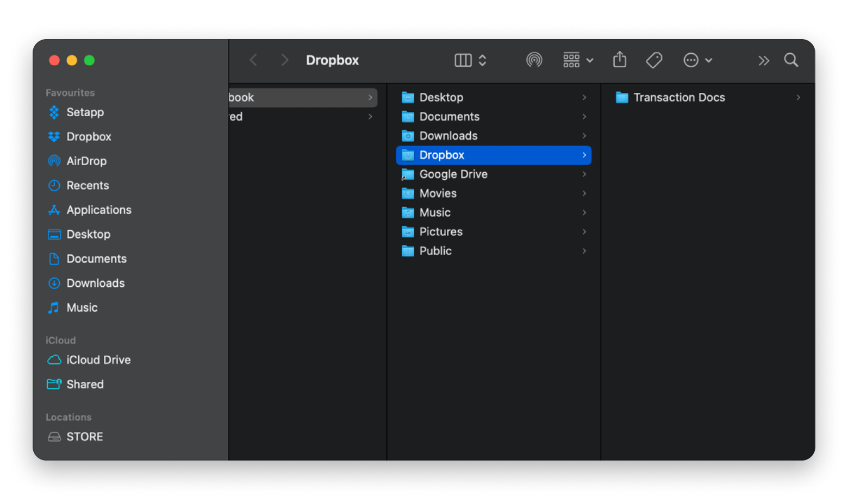This screenshot has height=504, width=848.
Task: Select Recents in the Favourites sidebar
Action: coord(88,186)
